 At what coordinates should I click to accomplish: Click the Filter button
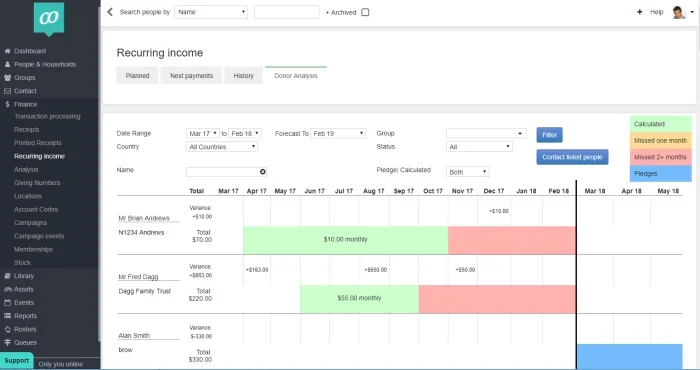pos(549,135)
